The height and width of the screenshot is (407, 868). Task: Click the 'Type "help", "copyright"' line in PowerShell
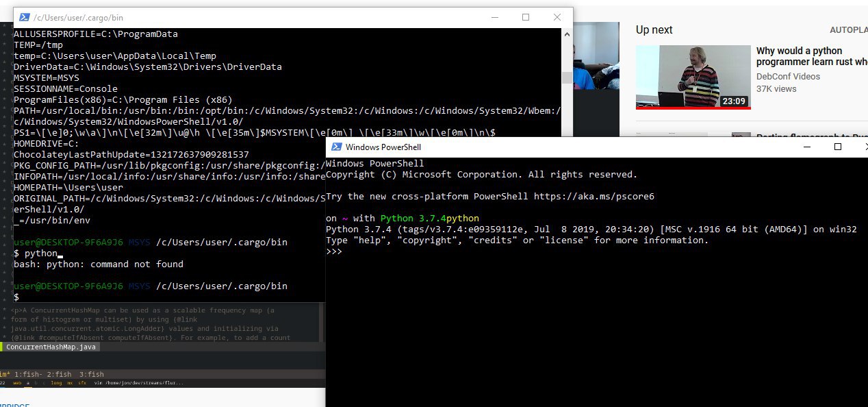pyautogui.click(x=517, y=240)
